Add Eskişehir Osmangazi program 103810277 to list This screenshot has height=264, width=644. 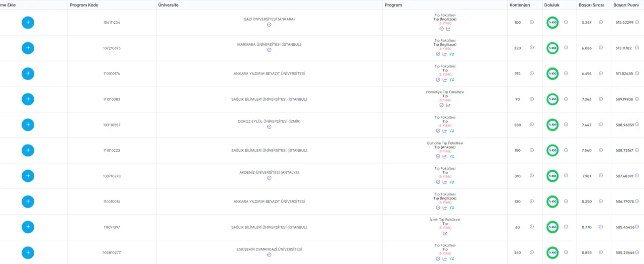(28, 252)
